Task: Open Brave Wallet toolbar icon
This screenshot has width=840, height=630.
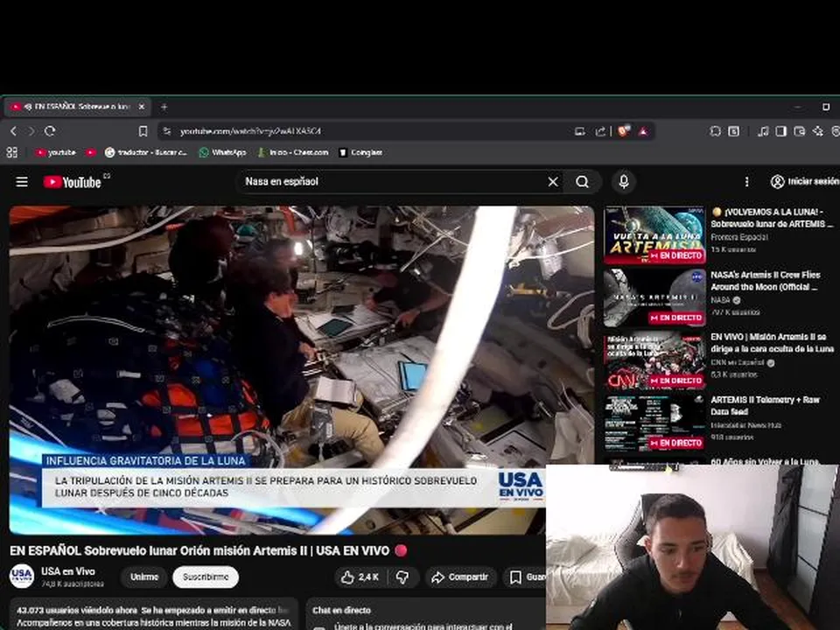Action: [x=799, y=131]
